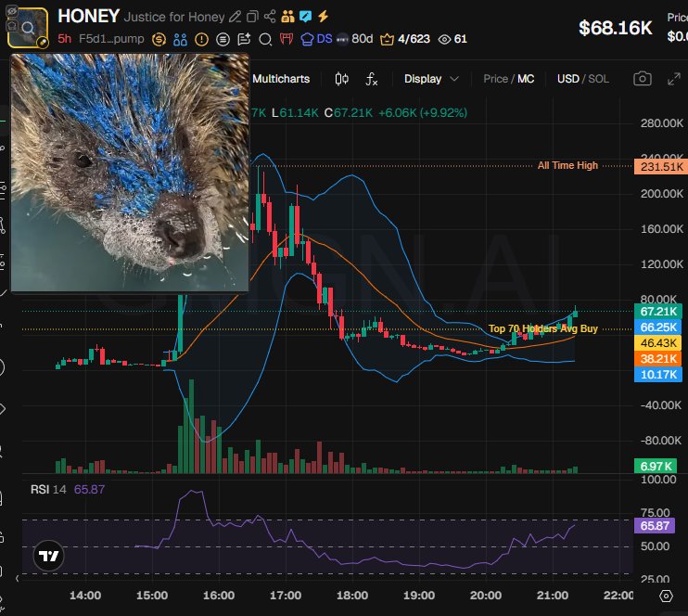688x616 pixels.
Task: Click the 6.97K green volume tag
Action: pos(656,467)
